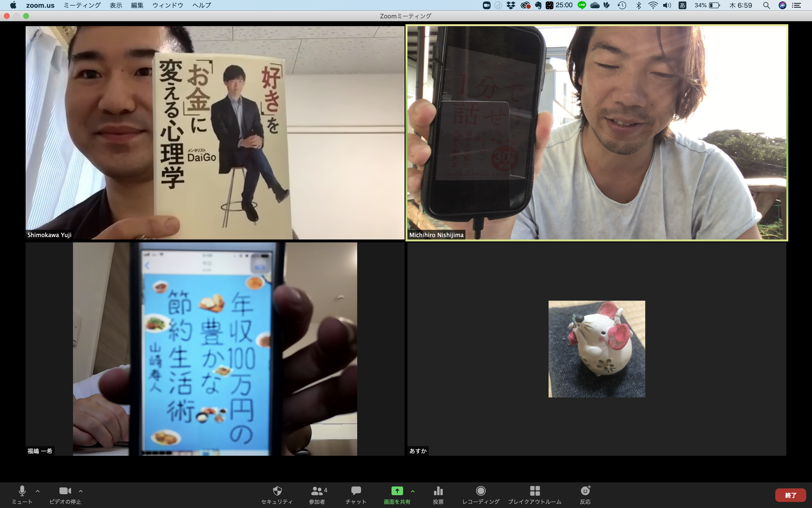The image size is (812, 508).
Task: Open Spotlight search
Action: pos(766,5)
